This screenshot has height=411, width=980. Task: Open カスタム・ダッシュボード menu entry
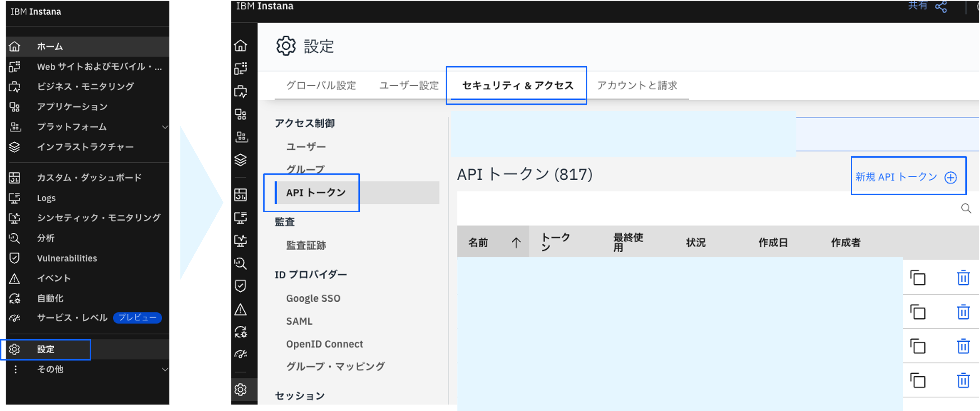87,177
